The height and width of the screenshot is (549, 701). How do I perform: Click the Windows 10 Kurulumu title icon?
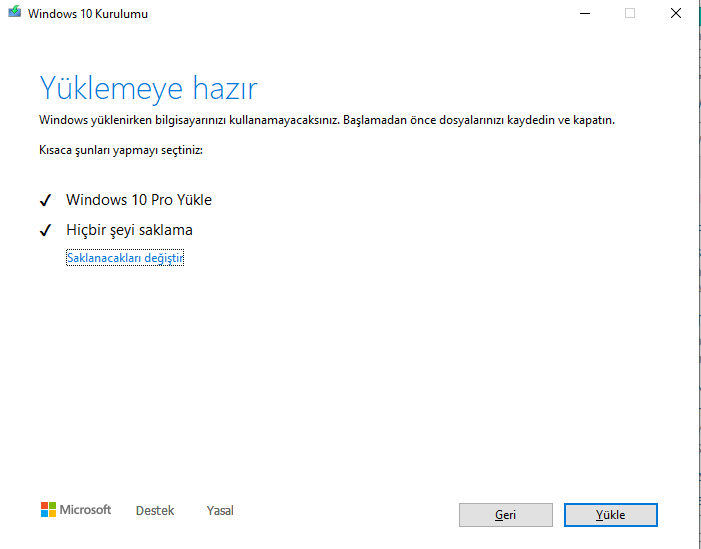(x=14, y=12)
